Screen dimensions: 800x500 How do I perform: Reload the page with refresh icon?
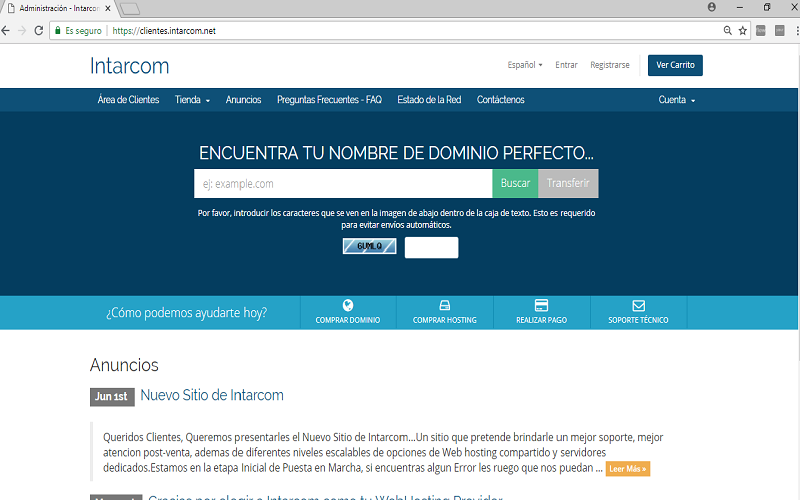[x=38, y=31]
